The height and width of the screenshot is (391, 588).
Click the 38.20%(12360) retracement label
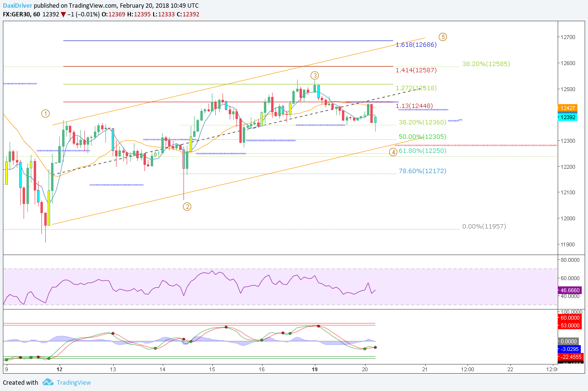[422, 122]
